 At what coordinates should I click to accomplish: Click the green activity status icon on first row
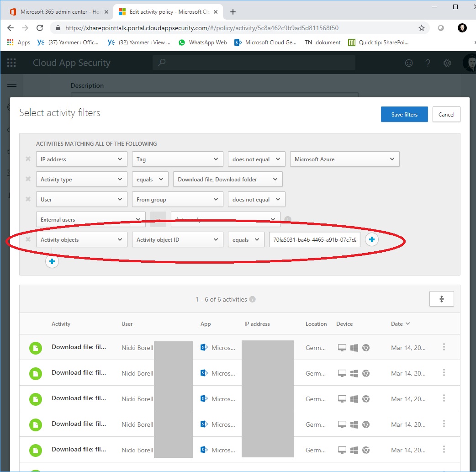tap(36, 348)
